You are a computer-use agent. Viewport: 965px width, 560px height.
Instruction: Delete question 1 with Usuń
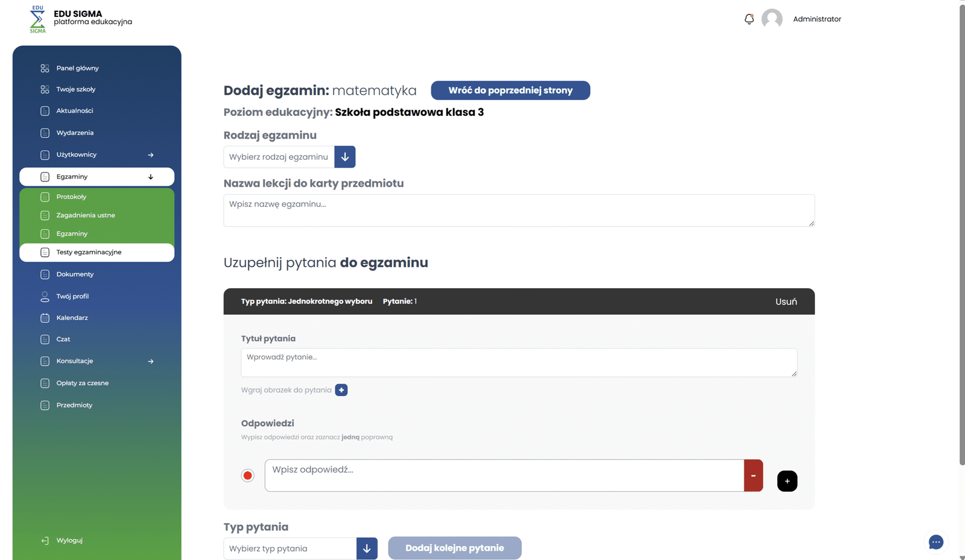(786, 301)
